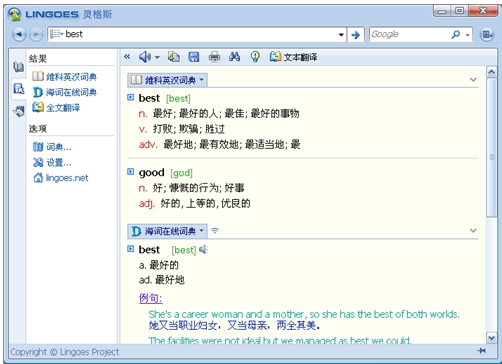
Task: Collapse the sidebar with double chevron
Action: click(127, 57)
